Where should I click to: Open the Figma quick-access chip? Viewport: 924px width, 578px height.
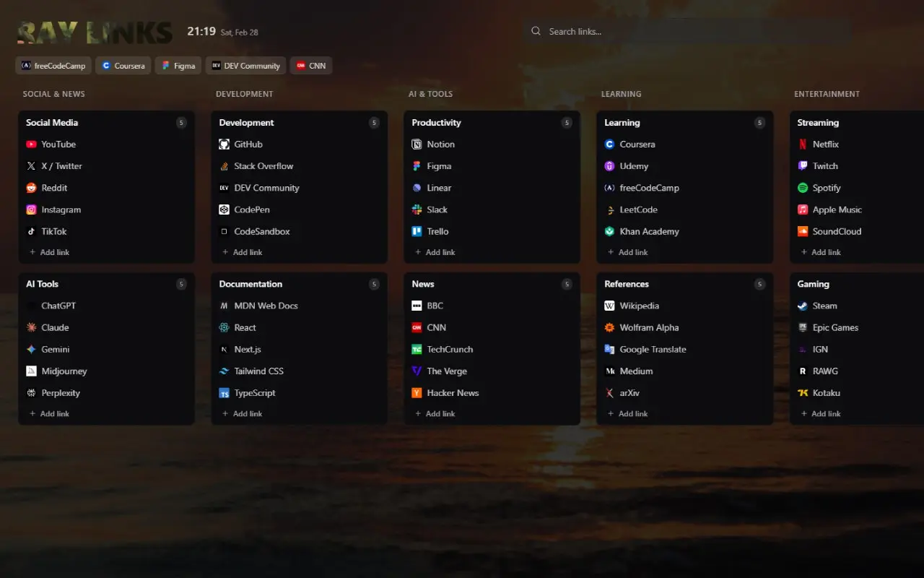(x=178, y=66)
